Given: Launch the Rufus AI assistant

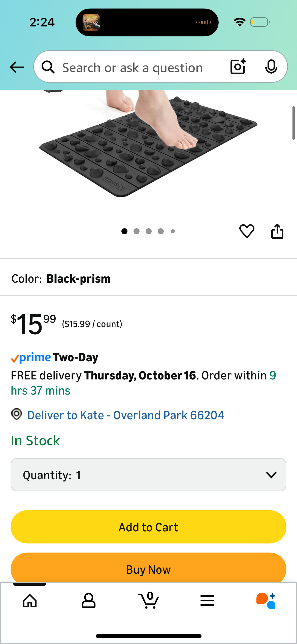Looking at the screenshot, I should pyautogui.click(x=266, y=601).
